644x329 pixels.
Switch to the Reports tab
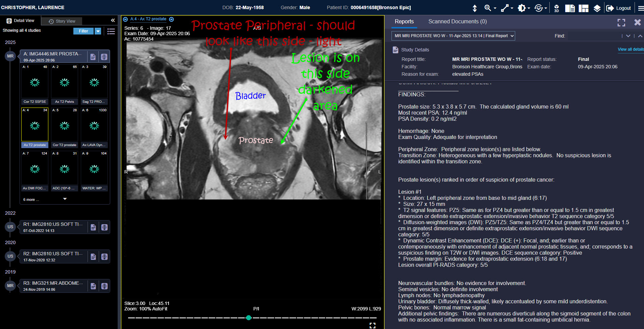pos(404,21)
